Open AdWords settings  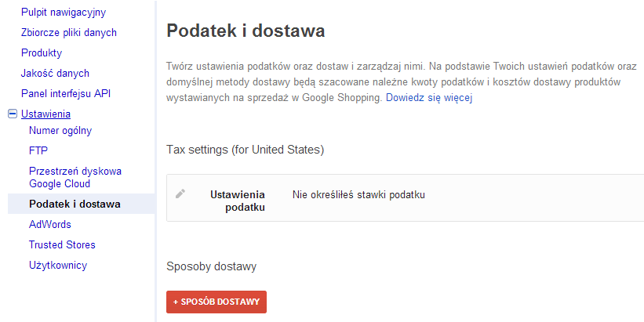tap(50, 225)
